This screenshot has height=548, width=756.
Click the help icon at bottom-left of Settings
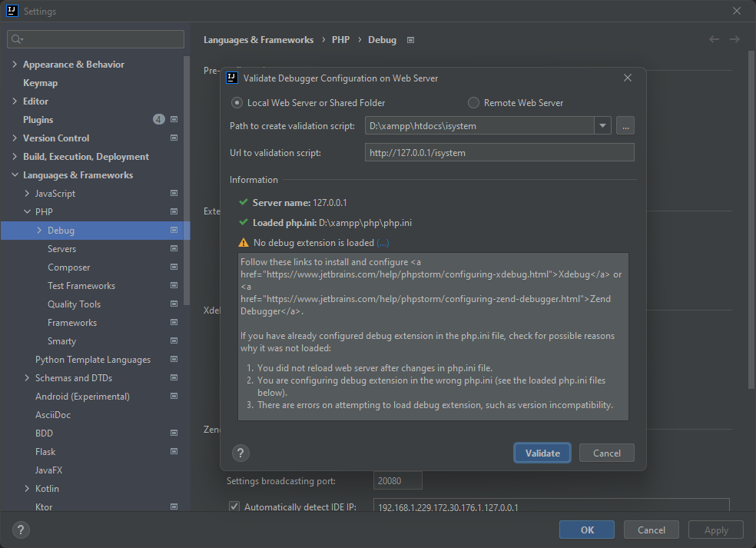click(20, 530)
